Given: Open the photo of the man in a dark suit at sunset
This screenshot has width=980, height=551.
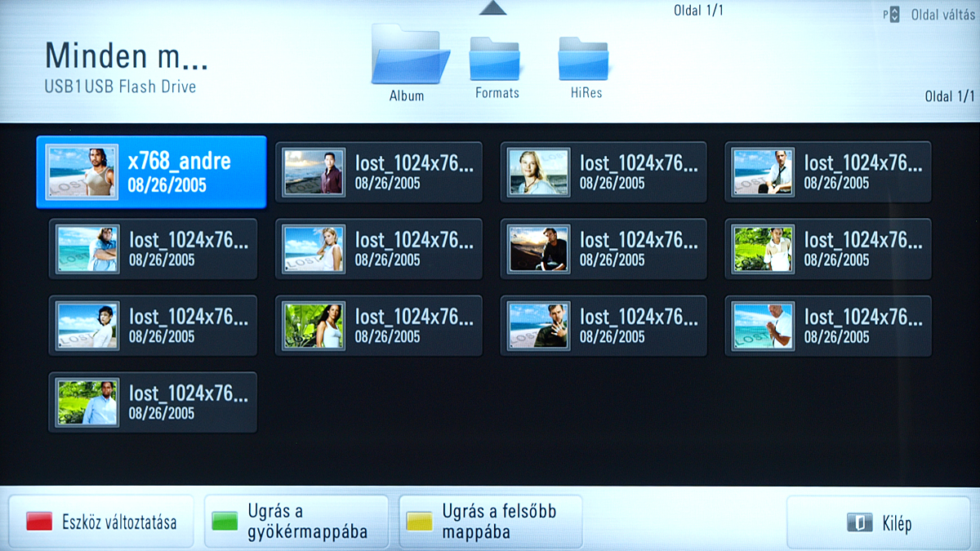Looking at the screenshot, I should coord(604,249).
